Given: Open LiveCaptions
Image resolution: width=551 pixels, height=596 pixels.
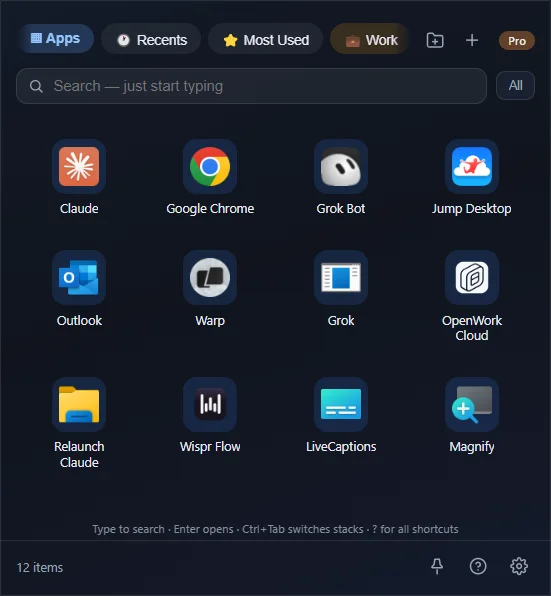Looking at the screenshot, I should coord(341,404).
